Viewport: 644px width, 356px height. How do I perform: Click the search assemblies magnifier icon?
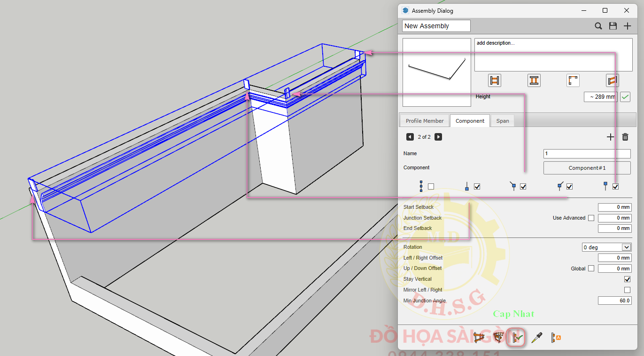point(598,26)
